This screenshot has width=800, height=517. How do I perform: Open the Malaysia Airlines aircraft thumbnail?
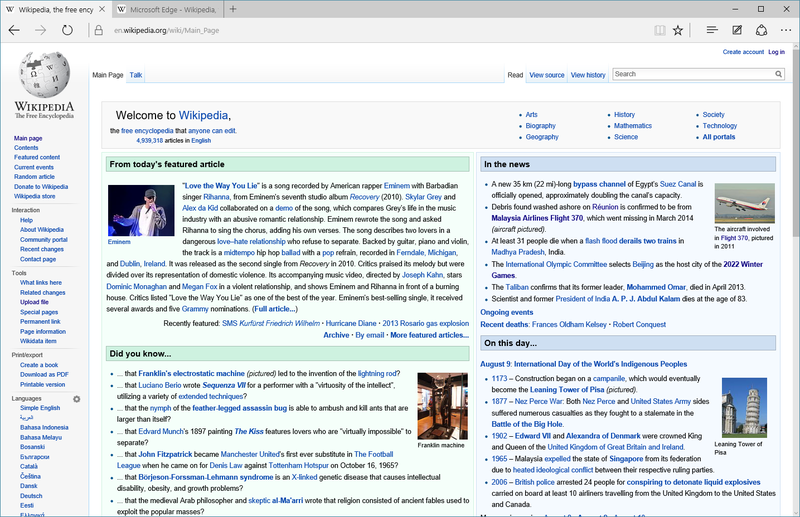click(x=744, y=203)
